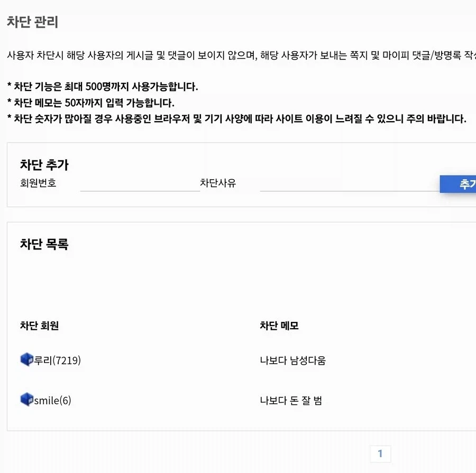
Task: Select the memo text 나보다 남성다움
Action: point(292,360)
